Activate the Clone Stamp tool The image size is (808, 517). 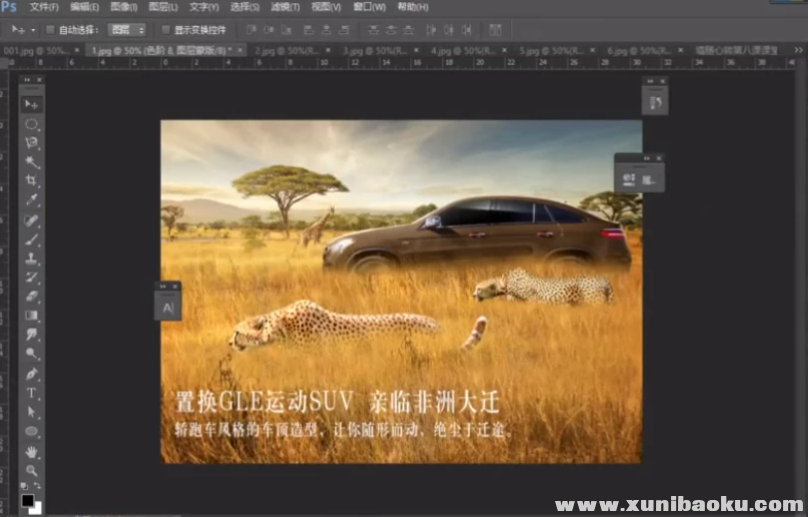click(32, 258)
